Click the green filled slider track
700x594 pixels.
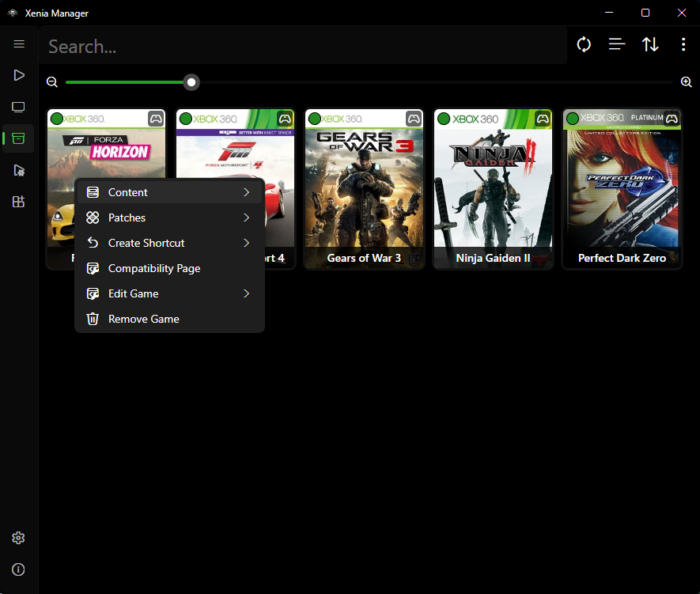point(124,82)
